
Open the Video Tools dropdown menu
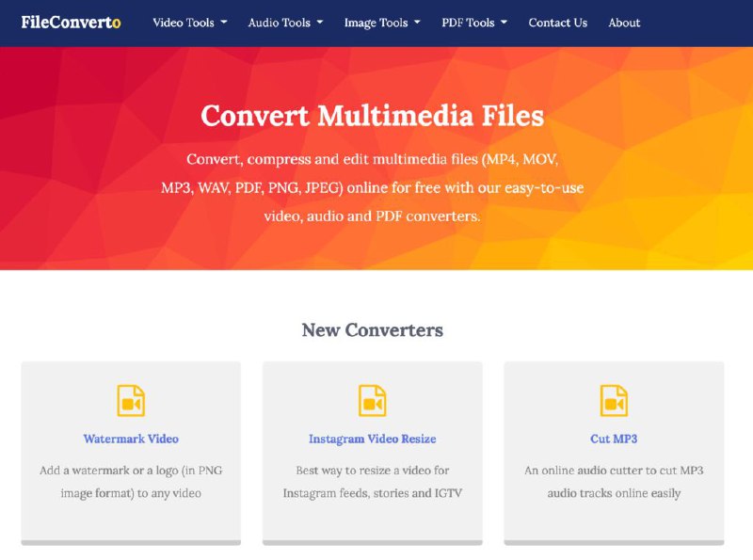pyautogui.click(x=189, y=23)
